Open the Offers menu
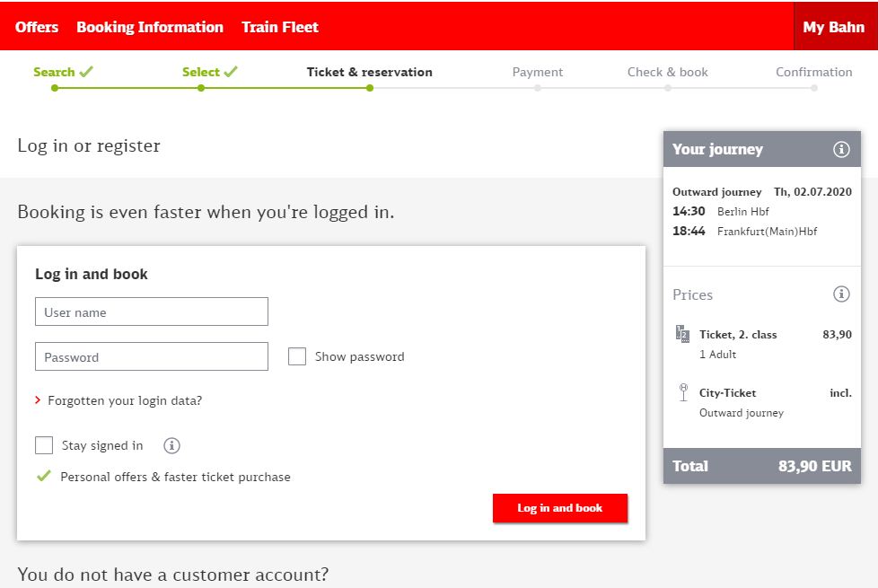 [37, 27]
